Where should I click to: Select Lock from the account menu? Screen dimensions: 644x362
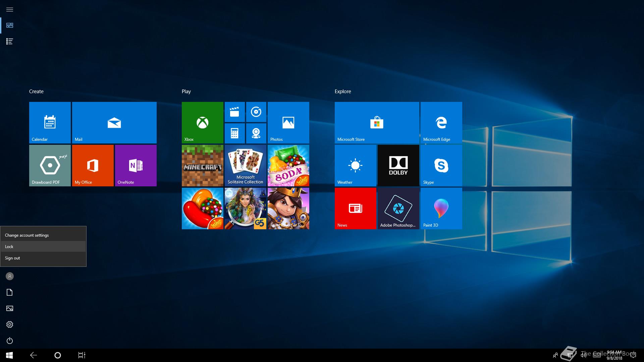[43, 246]
